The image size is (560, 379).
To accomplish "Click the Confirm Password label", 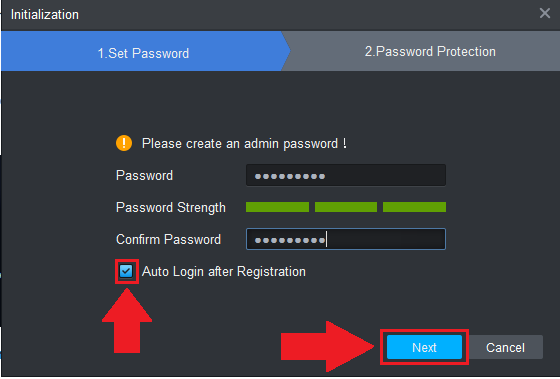I will tap(168, 239).
